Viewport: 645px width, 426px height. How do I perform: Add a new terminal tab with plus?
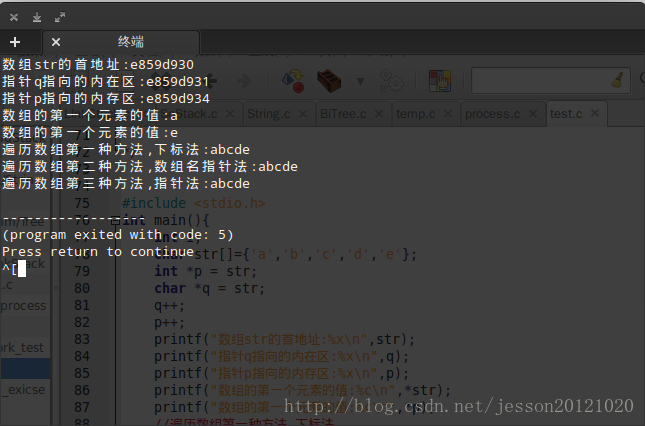click(x=15, y=42)
